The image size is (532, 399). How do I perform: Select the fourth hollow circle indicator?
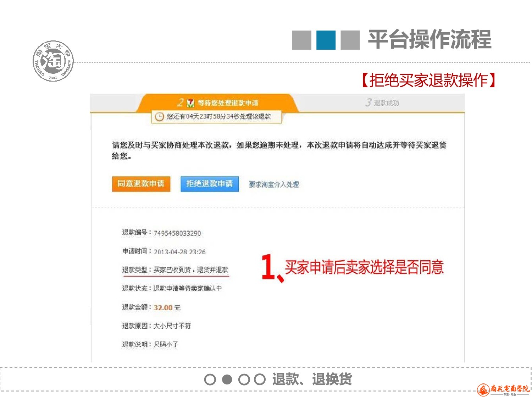(260, 379)
